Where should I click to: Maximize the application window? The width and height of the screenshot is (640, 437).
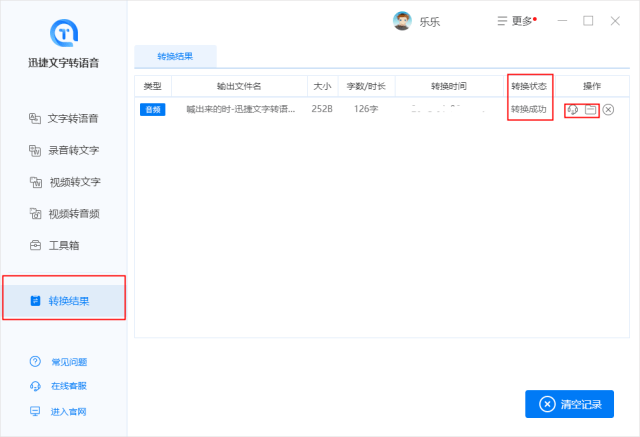coord(588,21)
